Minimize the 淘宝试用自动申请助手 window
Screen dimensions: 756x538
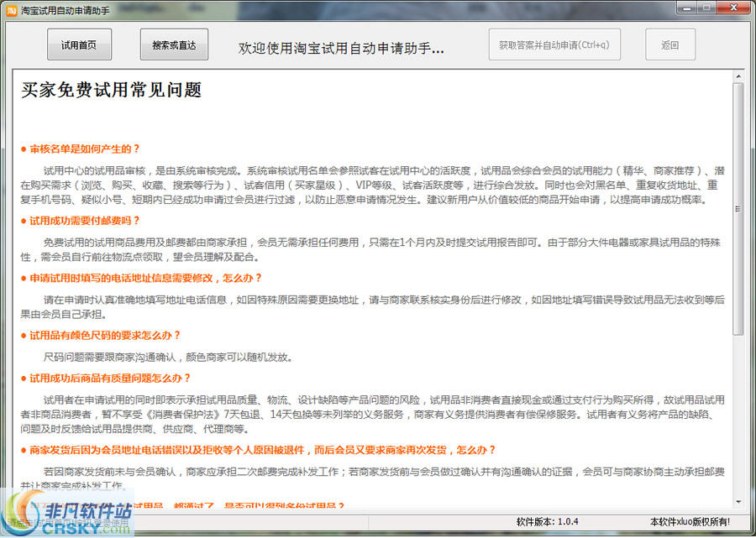pos(686,8)
